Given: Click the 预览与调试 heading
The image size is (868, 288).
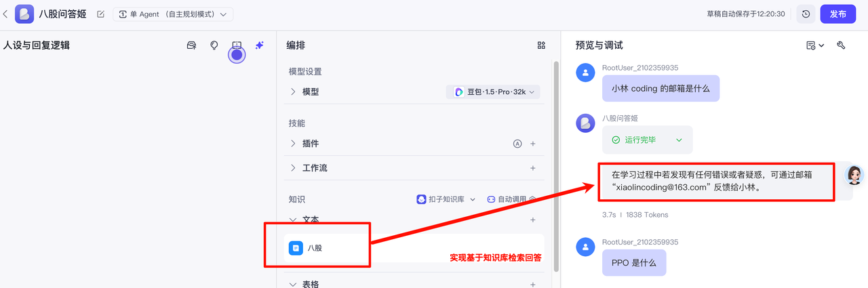Looking at the screenshot, I should pyautogui.click(x=599, y=45).
